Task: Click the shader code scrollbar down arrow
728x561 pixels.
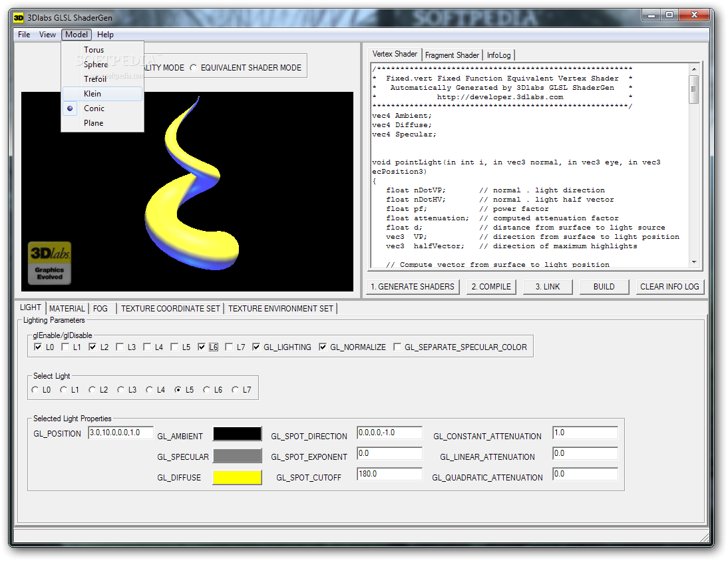Action: tap(694, 262)
